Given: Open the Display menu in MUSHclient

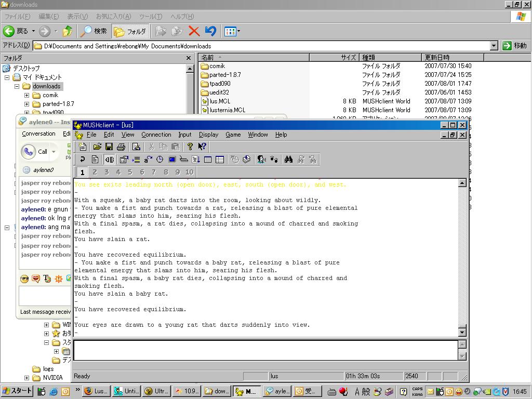Looking at the screenshot, I should (208, 135).
